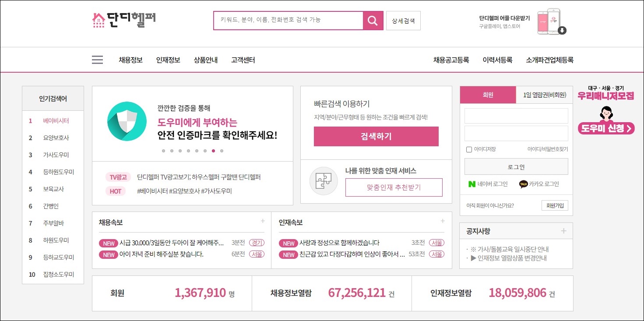Expand the 채용속보 list with the plus
The height and width of the screenshot is (321, 644).
tap(263, 221)
